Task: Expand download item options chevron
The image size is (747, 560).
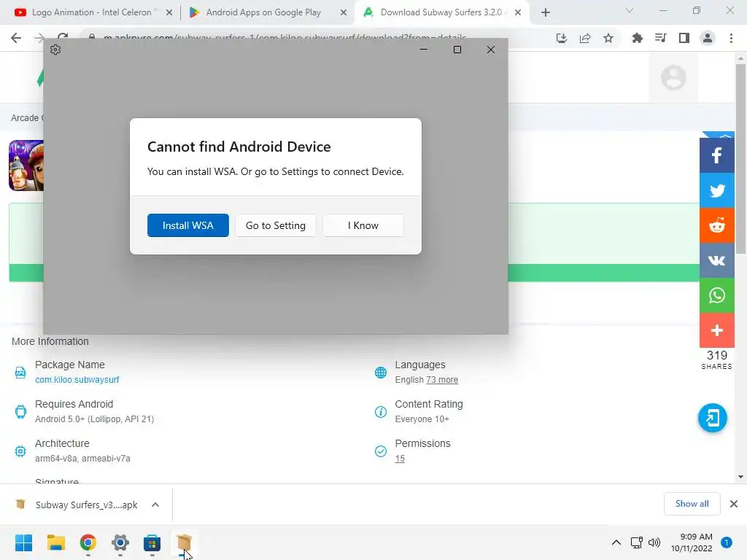Action: (x=155, y=505)
